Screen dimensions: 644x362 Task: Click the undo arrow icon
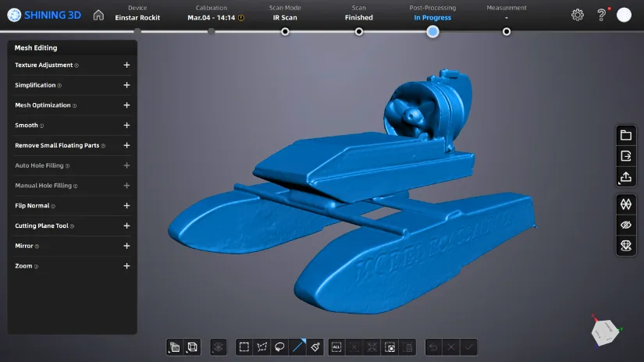(433, 347)
